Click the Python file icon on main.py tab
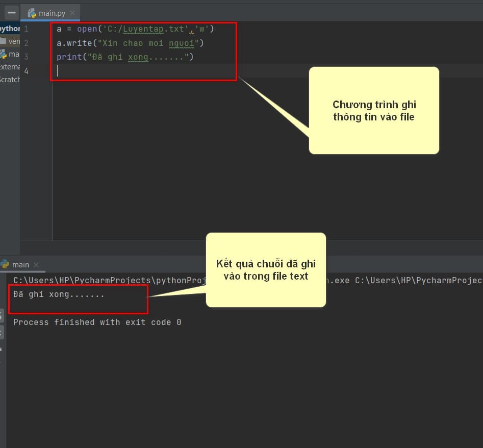The width and height of the screenshot is (483, 448). point(32,13)
